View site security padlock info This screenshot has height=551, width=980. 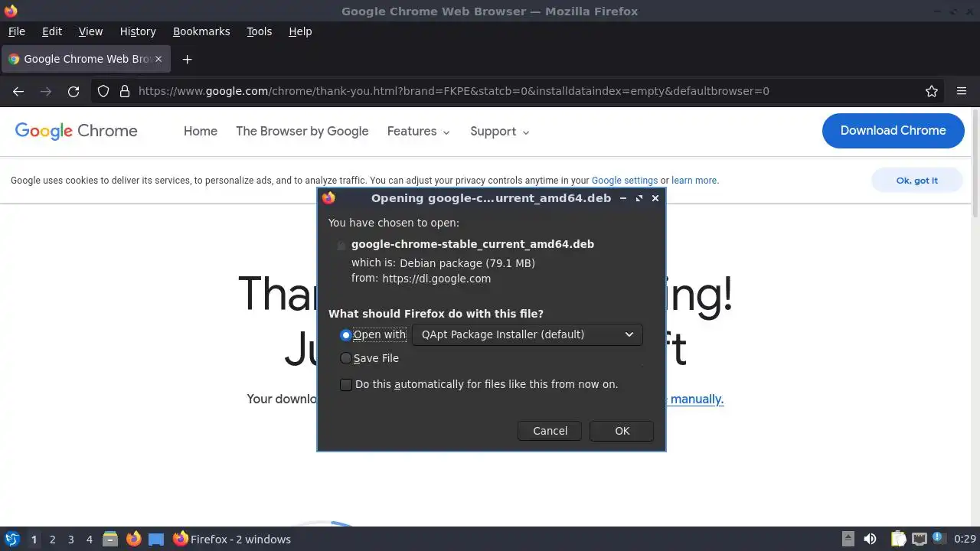(x=125, y=91)
